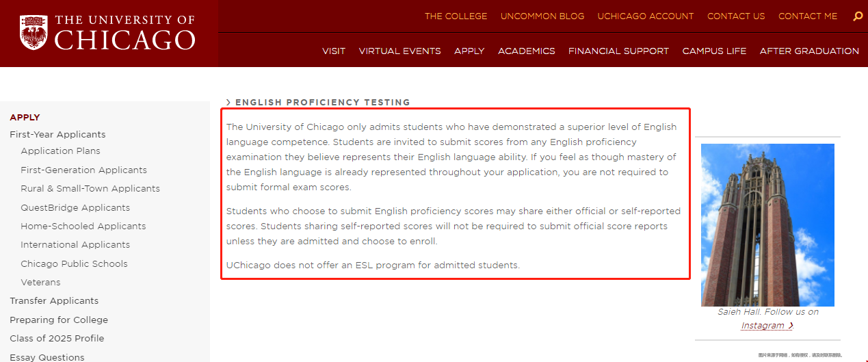Follow the Instagram link

tap(763, 326)
